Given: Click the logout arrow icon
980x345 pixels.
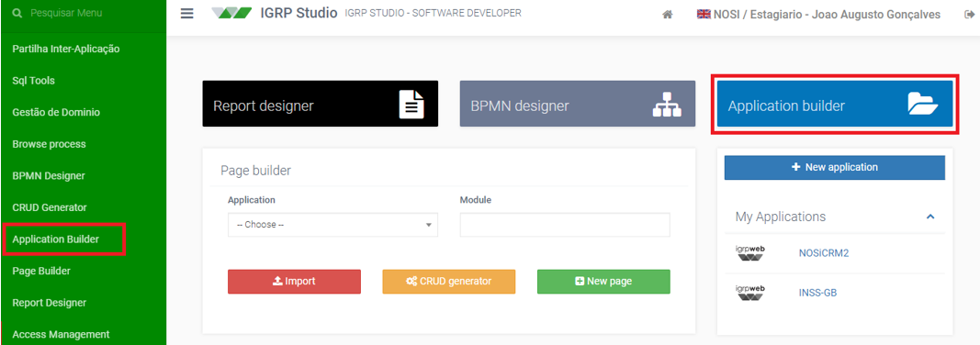Looking at the screenshot, I should pyautogui.click(x=969, y=15).
